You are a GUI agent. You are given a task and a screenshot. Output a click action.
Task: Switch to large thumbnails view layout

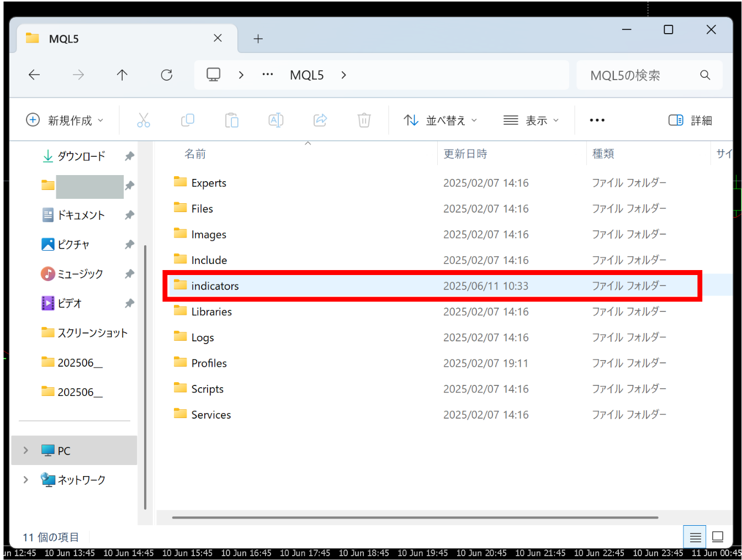[x=718, y=537]
